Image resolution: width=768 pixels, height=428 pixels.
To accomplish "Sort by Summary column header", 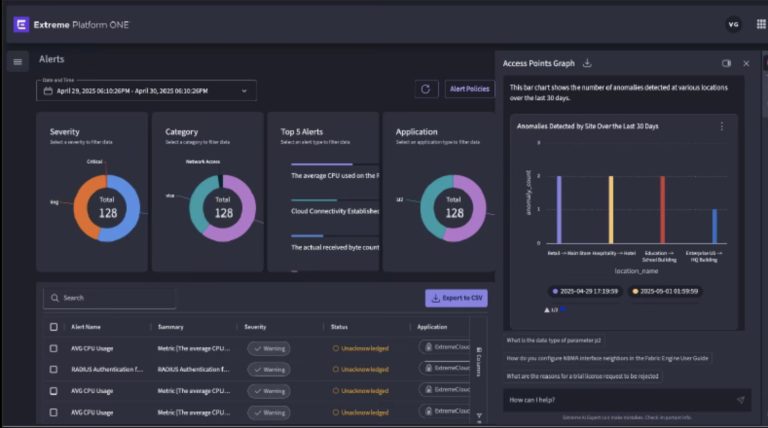I will (x=170, y=327).
